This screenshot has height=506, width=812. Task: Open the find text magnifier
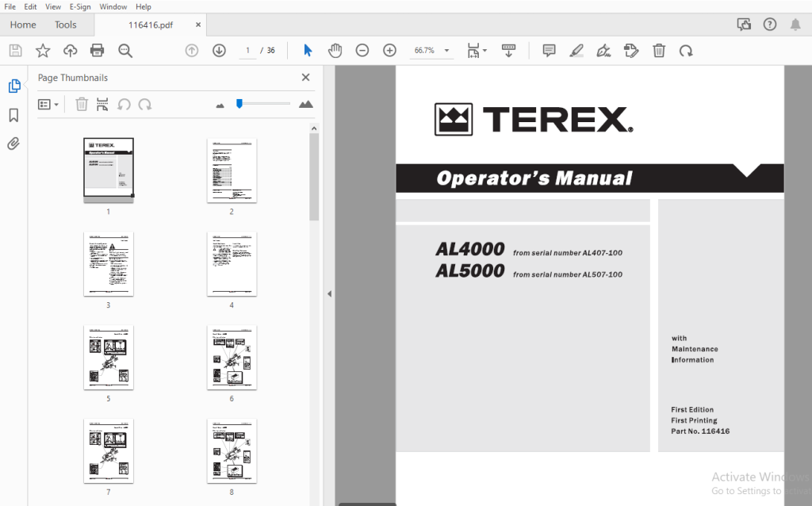tap(124, 51)
